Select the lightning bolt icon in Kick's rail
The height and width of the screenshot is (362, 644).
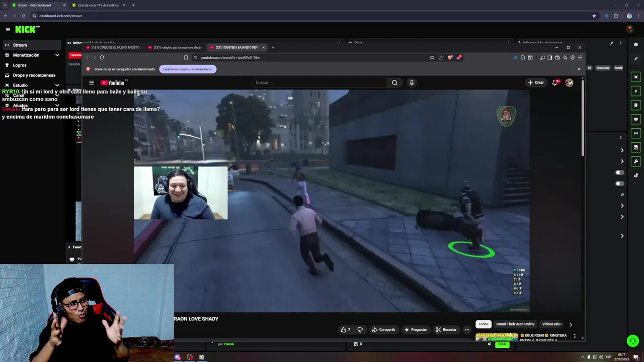click(636, 91)
